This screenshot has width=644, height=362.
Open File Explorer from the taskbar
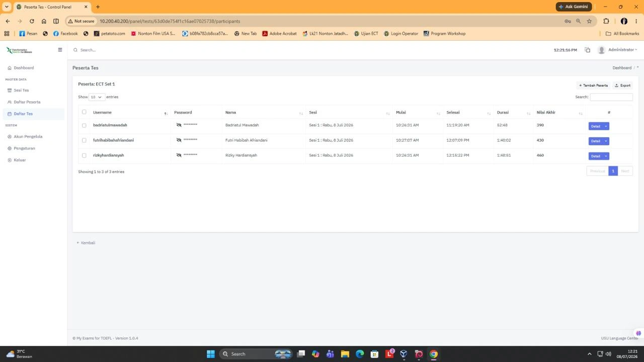coord(345,354)
